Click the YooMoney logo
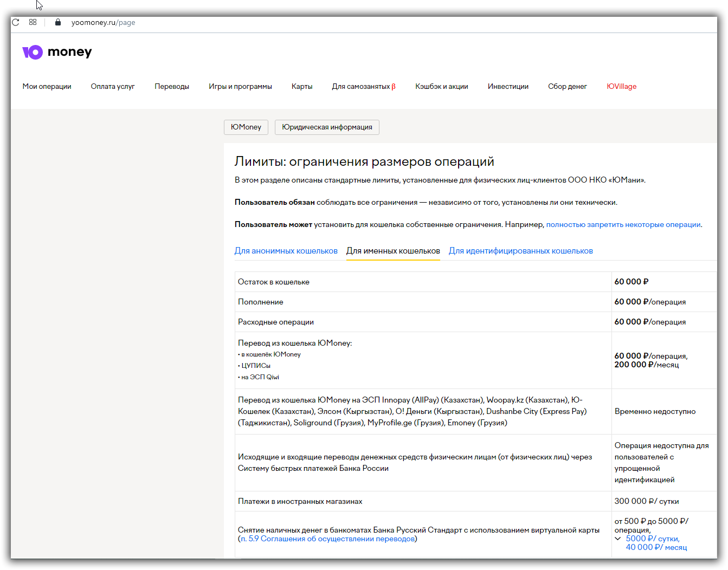Viewport: 728px width, 570px height. pos(57,52)
